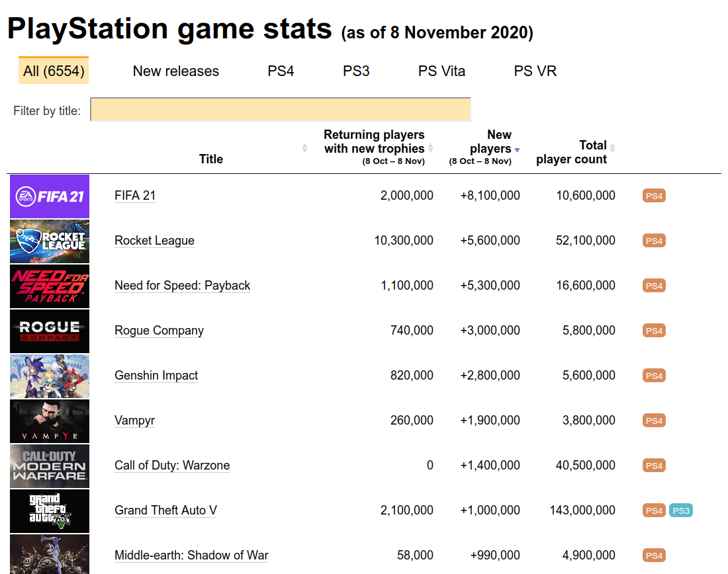Select the Genshin Impact artwork thumbnail
728x574 pixels.
tap(50, 376)
